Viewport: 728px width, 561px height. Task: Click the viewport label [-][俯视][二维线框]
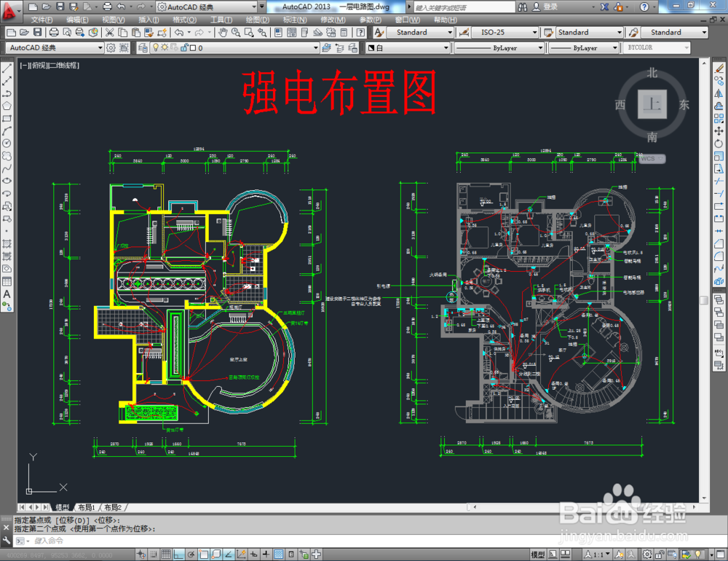click(50, 66)
